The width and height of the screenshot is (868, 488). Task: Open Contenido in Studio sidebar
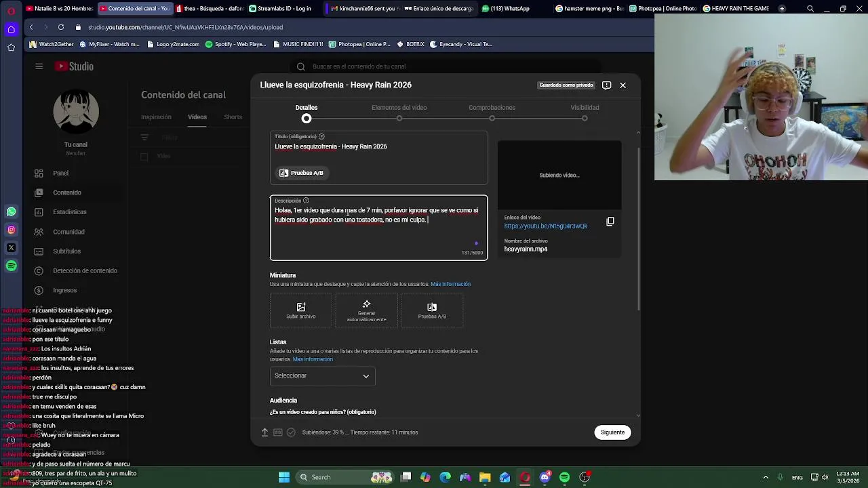pyautogui.click(x=67, y=192)
